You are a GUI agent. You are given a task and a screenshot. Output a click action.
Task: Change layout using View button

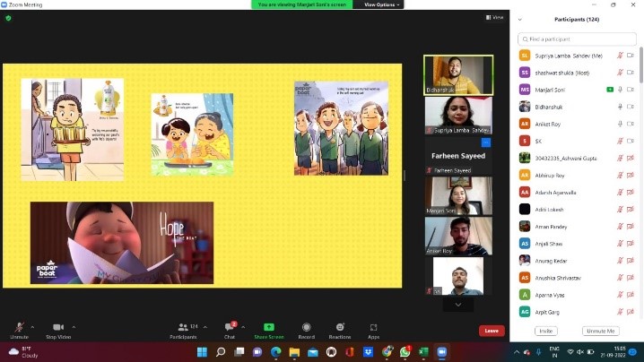[x=494, y=17]
